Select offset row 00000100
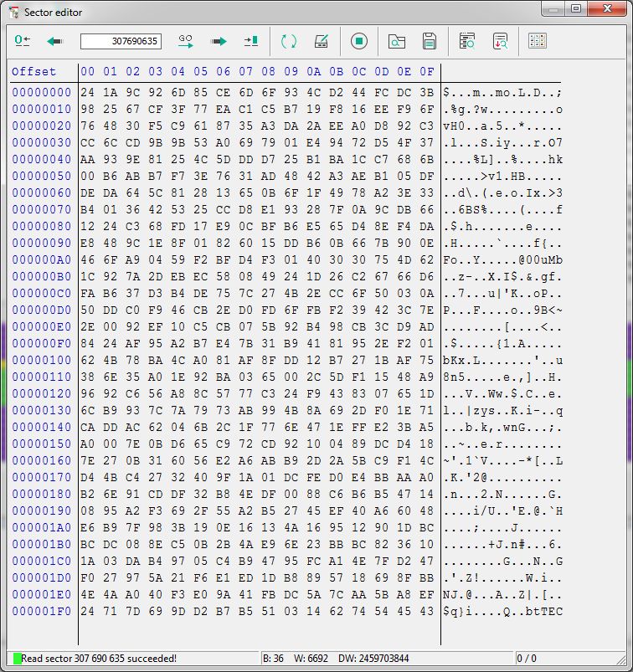 tap(42, 360)
